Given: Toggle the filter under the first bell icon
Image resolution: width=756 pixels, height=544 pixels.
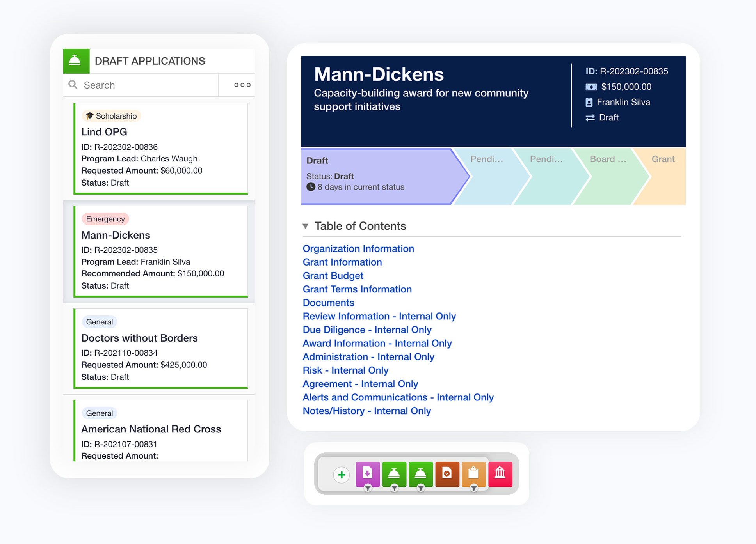Looking at the screenshot, I should tap(394, 488).
